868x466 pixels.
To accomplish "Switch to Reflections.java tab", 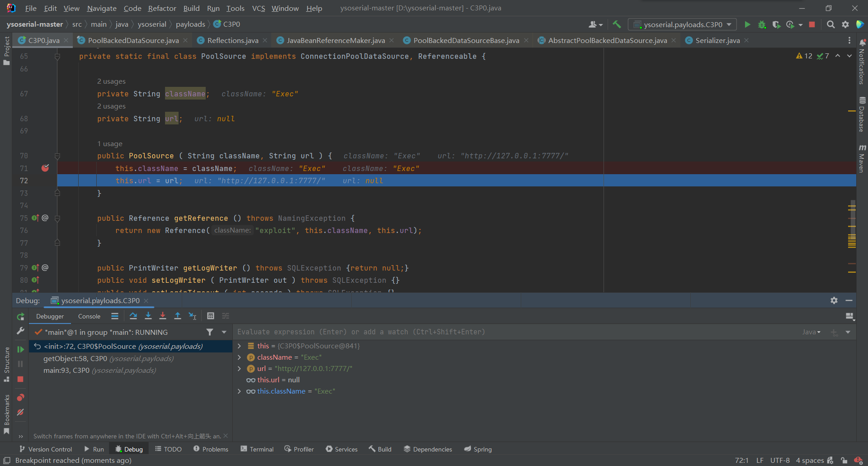I will 233,40.
